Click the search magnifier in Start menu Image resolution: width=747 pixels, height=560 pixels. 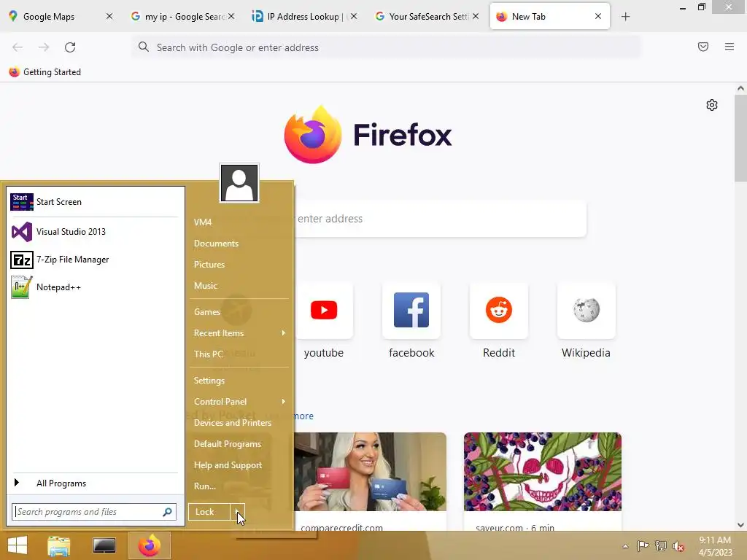click(x=167, y=512)
